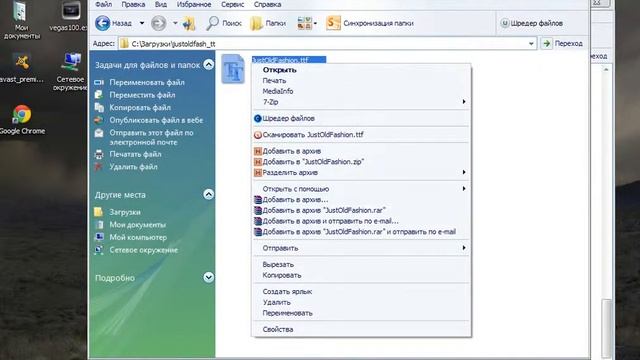Click Publish file to web (Опубликовать файл в вебе)
The height and width of the screenshot is (360, 640).
(x=156, y=120)
